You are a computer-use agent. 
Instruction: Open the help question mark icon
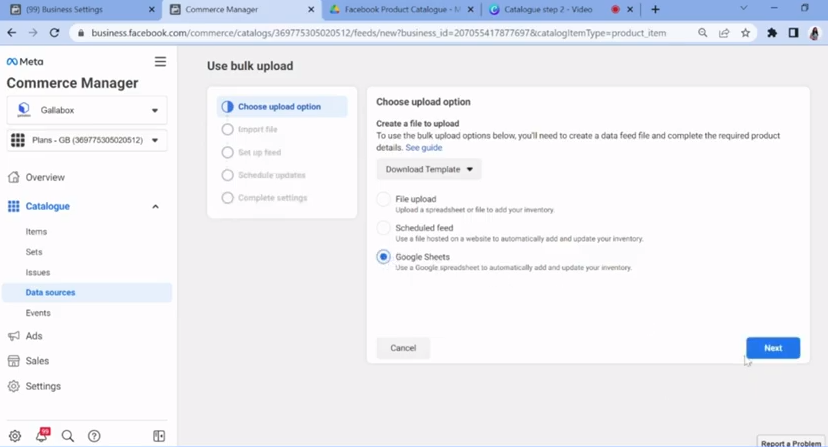(x=94, y=436)
